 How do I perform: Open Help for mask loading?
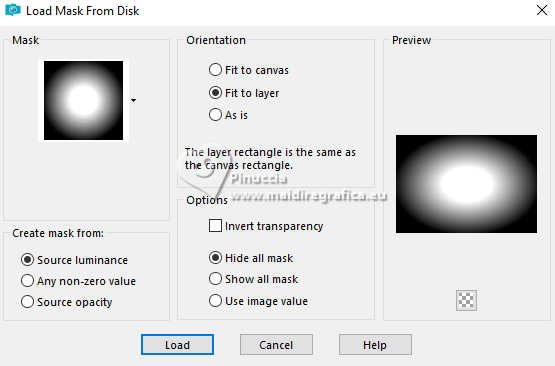coord(375,345)
